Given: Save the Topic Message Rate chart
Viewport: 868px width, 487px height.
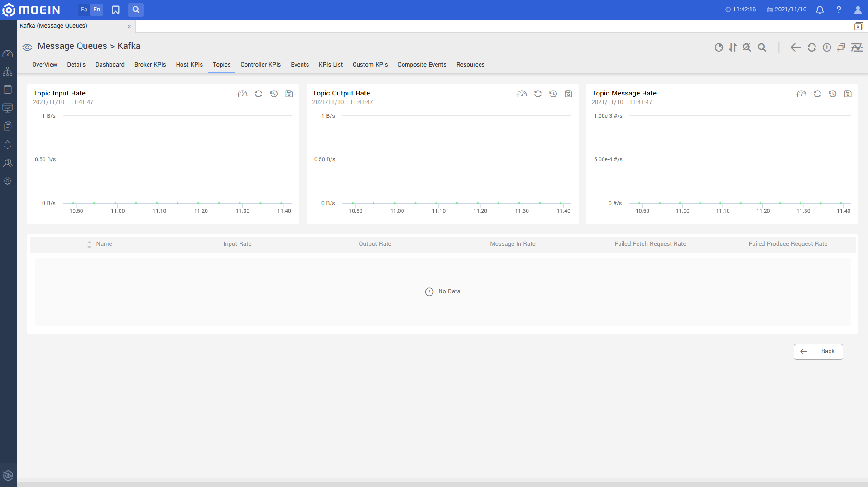Looking at the screenshot, I should click(x=848, y=94).
